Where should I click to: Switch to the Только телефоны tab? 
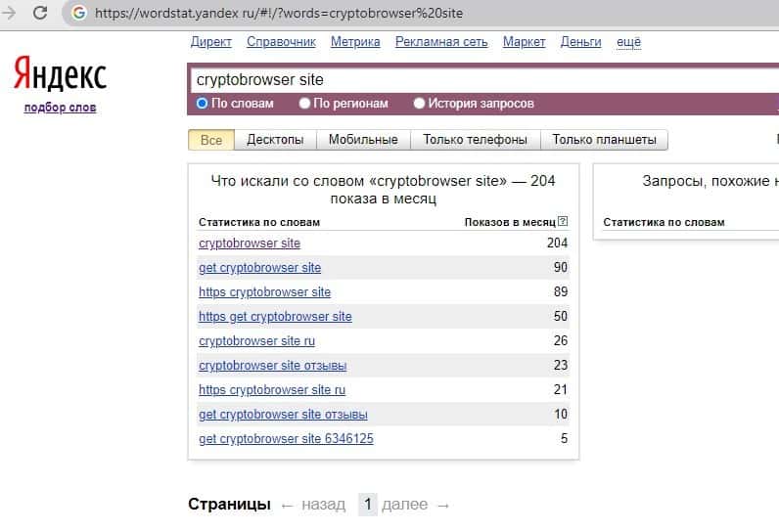pyautogui.click(x=475, y=140)
